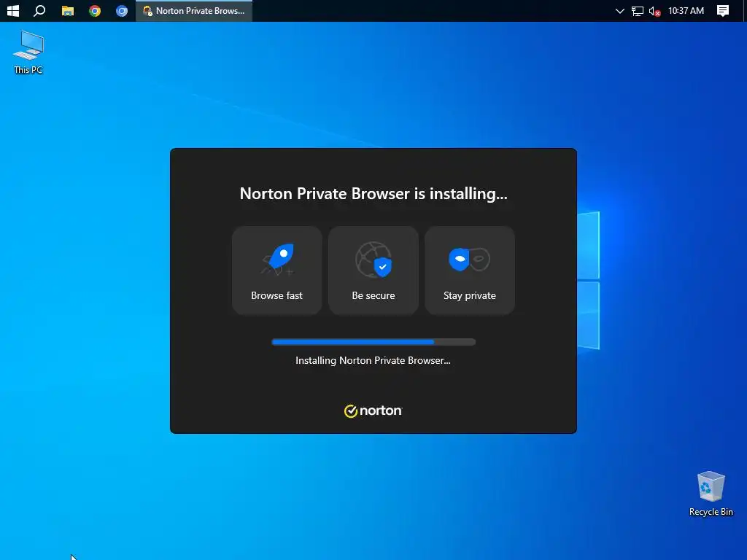Click 'Norton Private Browser is installing...' heading

(x=373, y=193)
